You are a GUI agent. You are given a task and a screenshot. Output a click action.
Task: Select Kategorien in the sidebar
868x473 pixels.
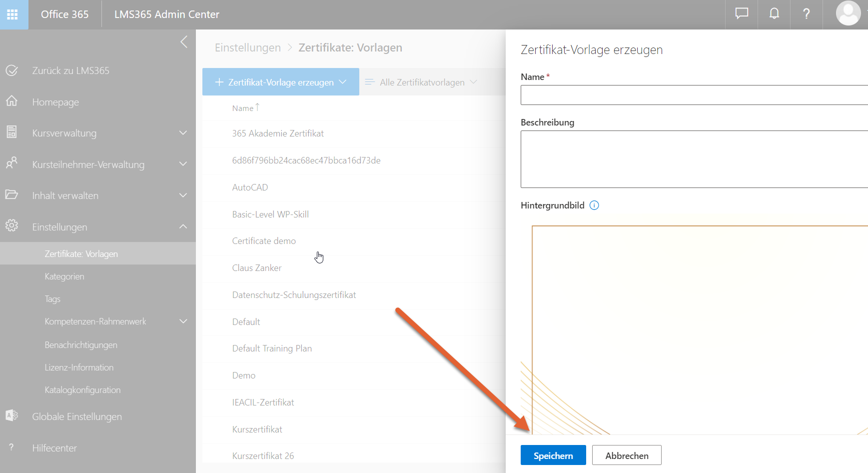click(64, 276)
